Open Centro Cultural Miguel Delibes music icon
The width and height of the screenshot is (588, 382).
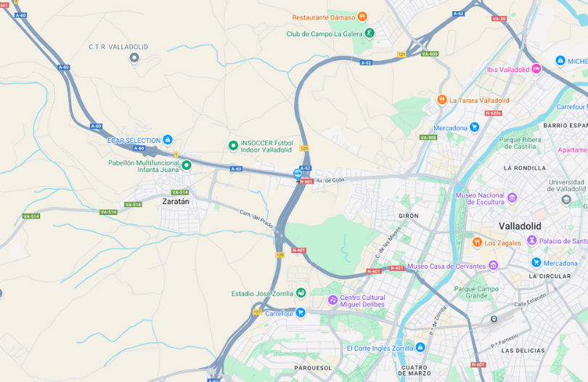click(x=332, y=300)
